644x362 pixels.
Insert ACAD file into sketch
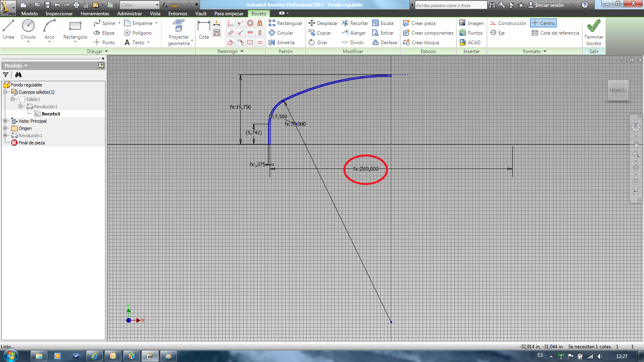(470, 42)
